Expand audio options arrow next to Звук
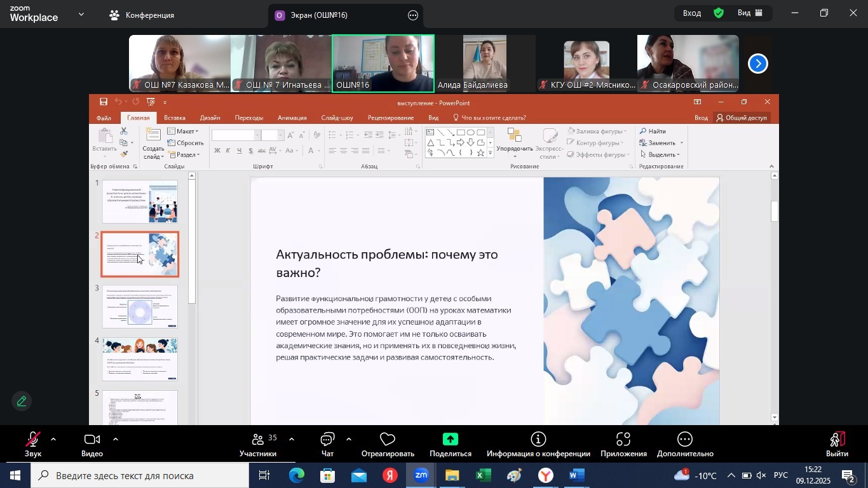The width and height of the screenshot is (868, 488). point(53,439)
